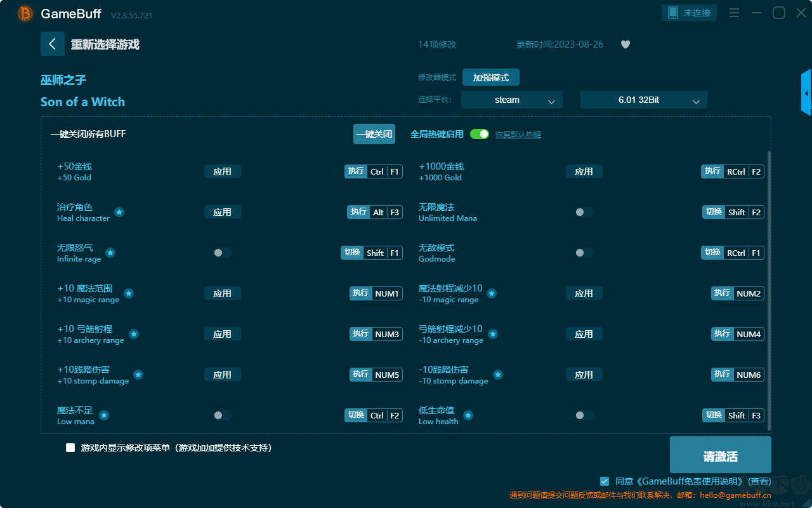Open the 6.01 32Bit version dropdown
812x508 pixels.
coord(644,100)
